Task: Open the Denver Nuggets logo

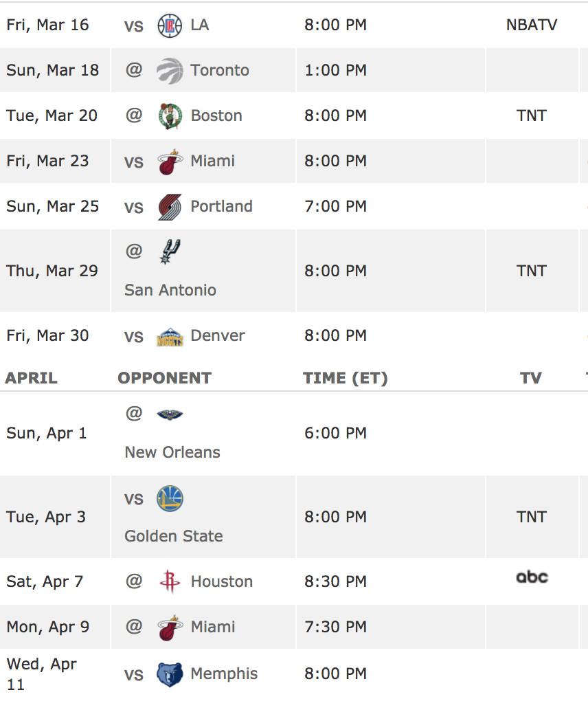Action: 170,337
